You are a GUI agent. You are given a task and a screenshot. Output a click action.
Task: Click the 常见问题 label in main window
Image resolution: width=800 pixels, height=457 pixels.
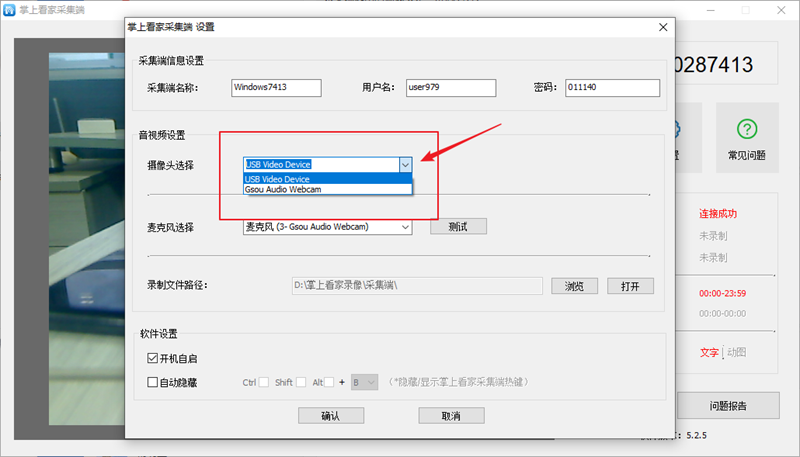coord(747,155)
